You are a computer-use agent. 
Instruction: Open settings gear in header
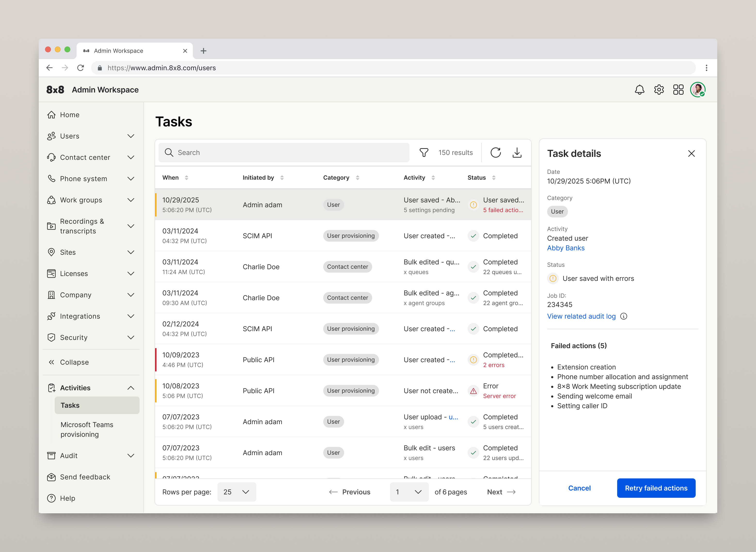click(659, 90)
